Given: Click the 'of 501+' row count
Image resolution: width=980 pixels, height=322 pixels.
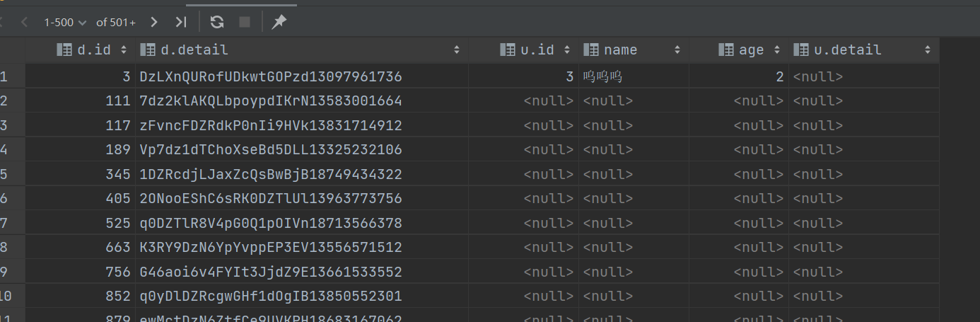Looking at the screenshot, I should [116, 22].
